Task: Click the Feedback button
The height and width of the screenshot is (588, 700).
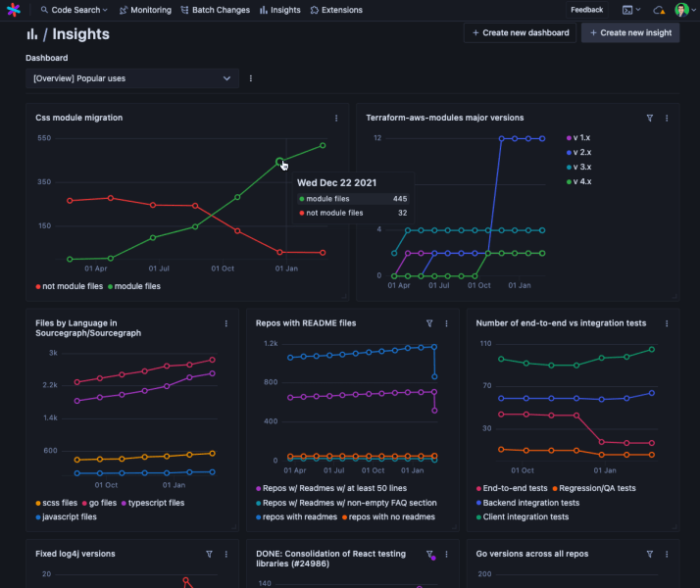Action: 586,10
